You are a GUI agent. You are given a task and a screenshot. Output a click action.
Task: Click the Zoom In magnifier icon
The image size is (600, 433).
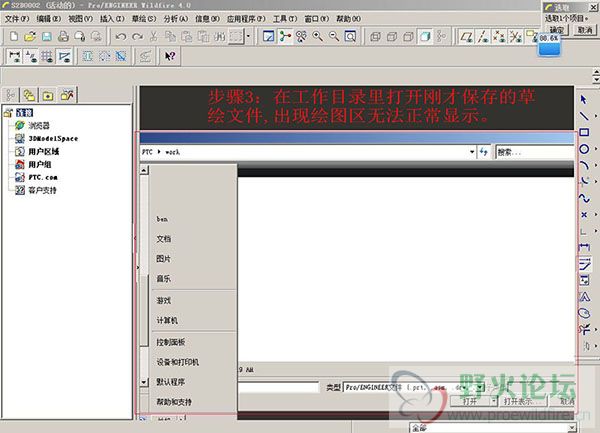click(318, 37)
